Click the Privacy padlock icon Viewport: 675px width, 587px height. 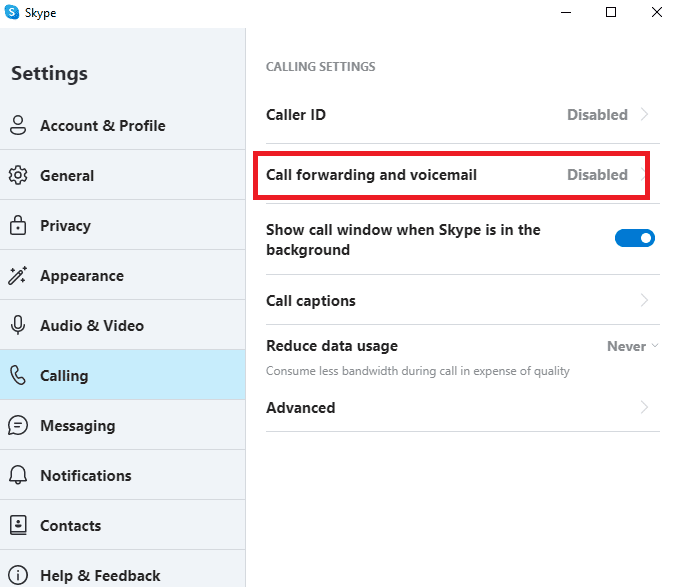point(18,225)
